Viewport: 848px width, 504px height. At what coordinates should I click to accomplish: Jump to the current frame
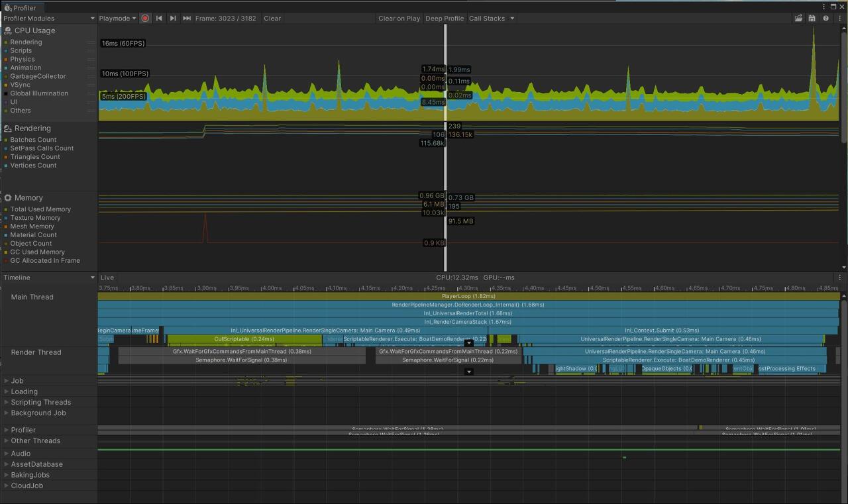[187, 19]
